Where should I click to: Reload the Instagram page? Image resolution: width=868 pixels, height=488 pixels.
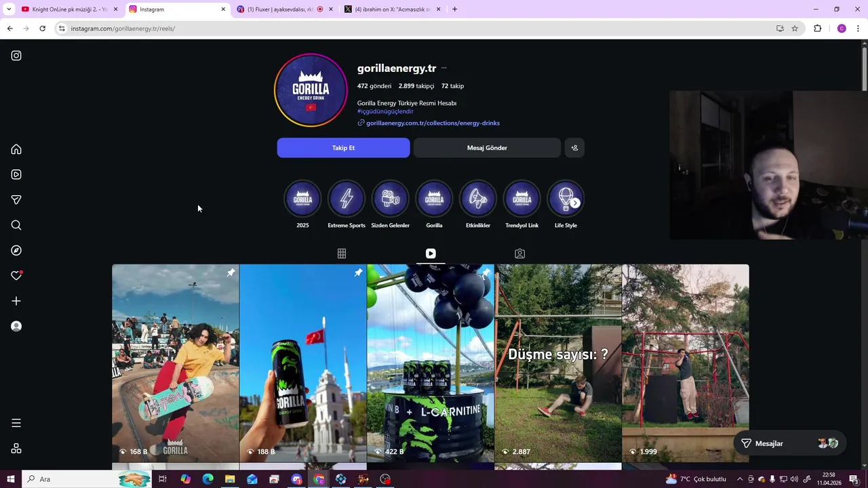point(42,28)
